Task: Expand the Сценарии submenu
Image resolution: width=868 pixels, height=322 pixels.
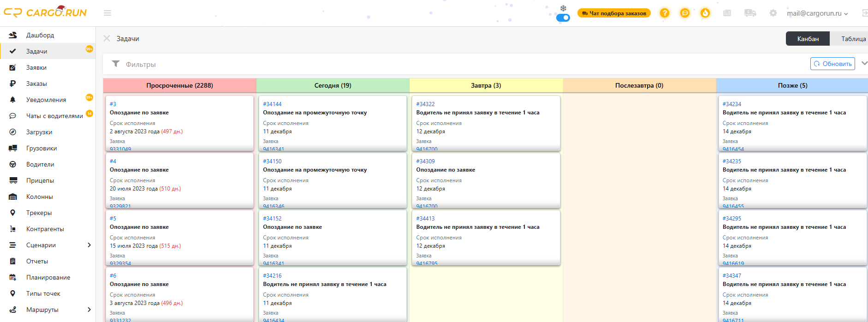Action: click(89, 245)
